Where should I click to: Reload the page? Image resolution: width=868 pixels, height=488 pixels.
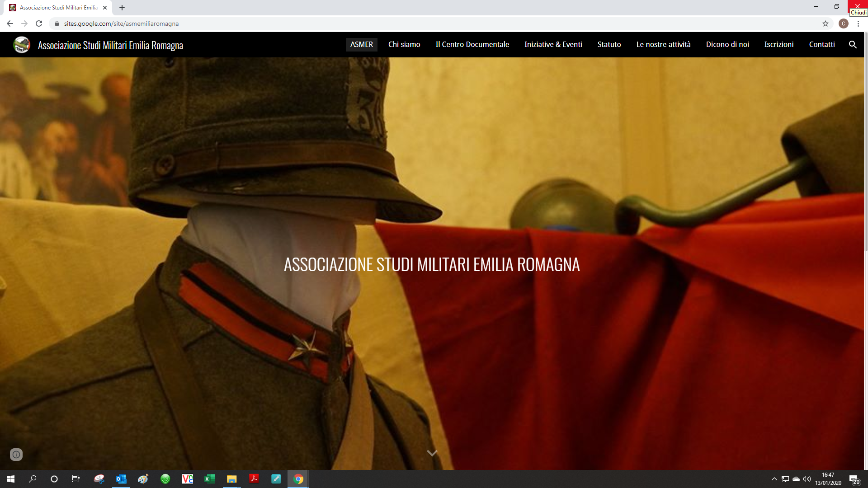(x=39, y=23)
